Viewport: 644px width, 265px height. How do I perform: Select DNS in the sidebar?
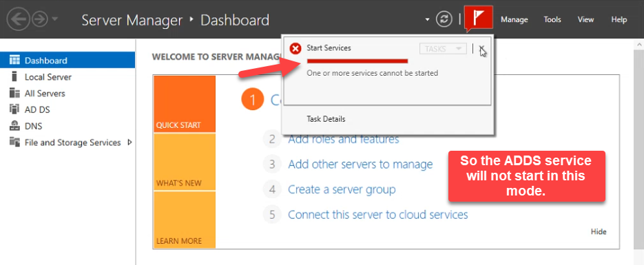67,126
